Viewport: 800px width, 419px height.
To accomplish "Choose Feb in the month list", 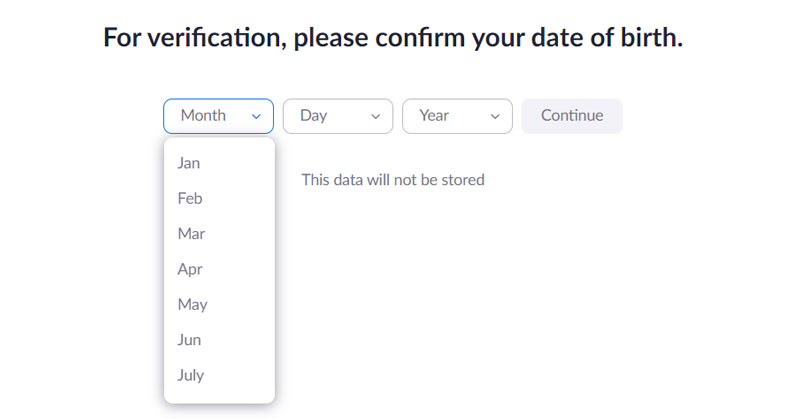I will (190, 198).
